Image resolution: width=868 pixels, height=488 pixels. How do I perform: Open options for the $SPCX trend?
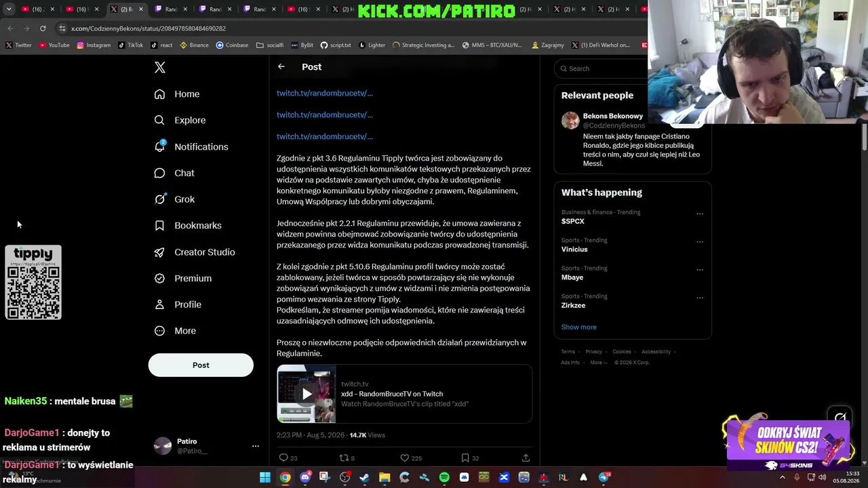click(x=700, y=214)
